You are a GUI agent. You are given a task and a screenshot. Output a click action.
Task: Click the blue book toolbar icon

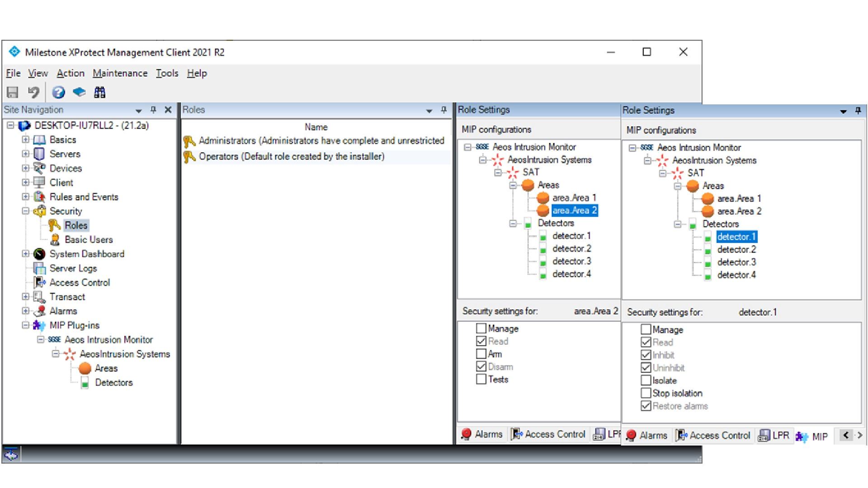pyautogui.click(x=79, y=92)
